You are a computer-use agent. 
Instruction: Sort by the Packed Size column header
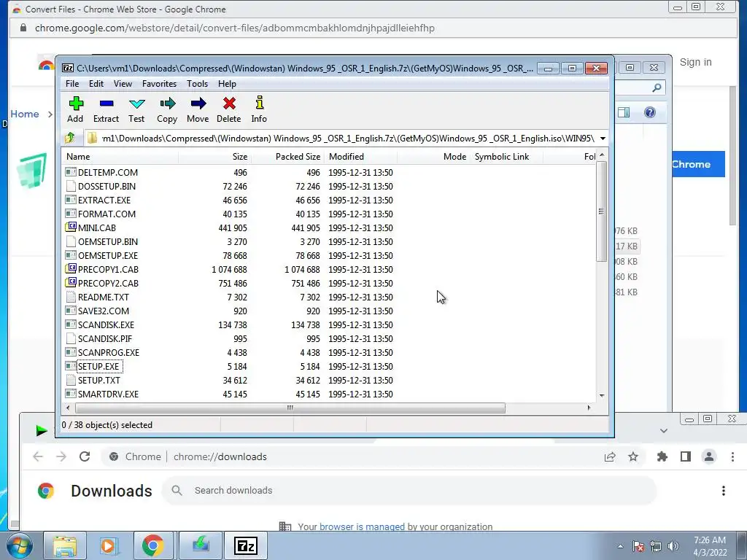(287, 157)
